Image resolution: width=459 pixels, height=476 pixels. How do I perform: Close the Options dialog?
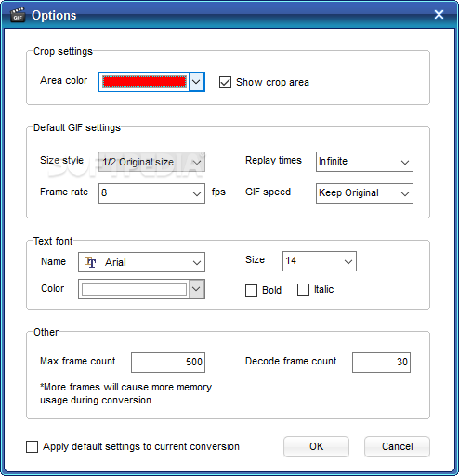[x=439, y=14]
